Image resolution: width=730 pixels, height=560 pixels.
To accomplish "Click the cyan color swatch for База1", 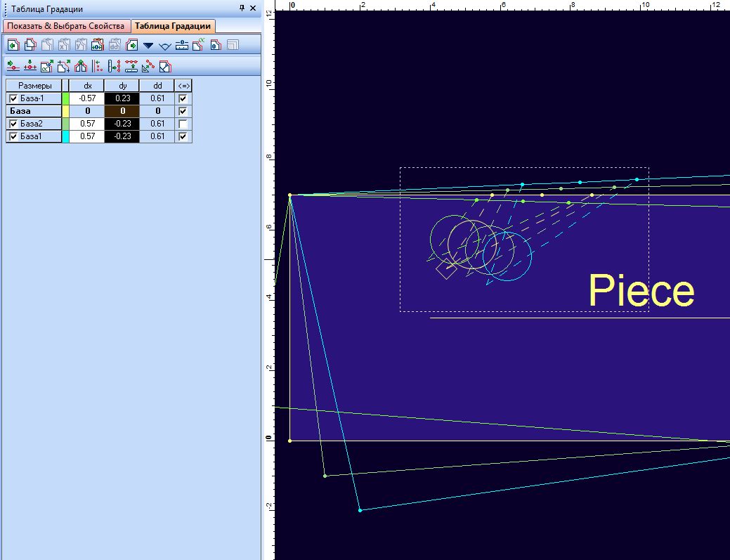I will coord(65,136).
